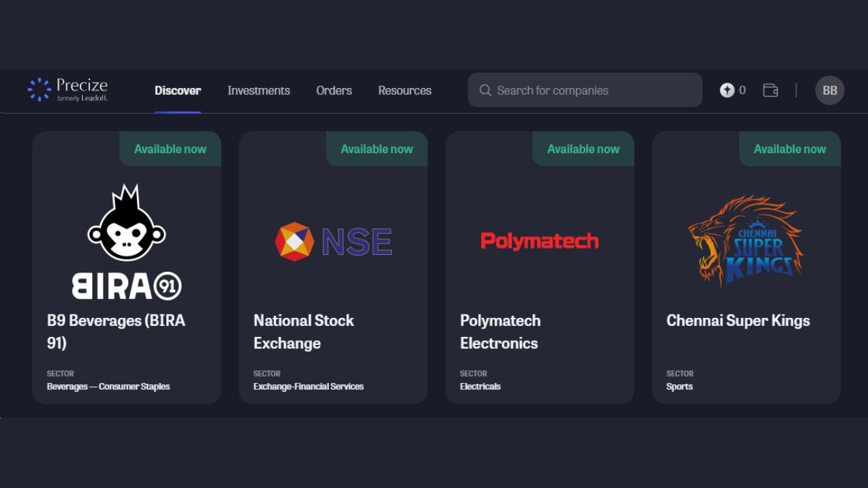This screenshot has width=868, height=488.
Task: Click the Beverages — Consumer Staples sector text
Action: coord(108,386)
